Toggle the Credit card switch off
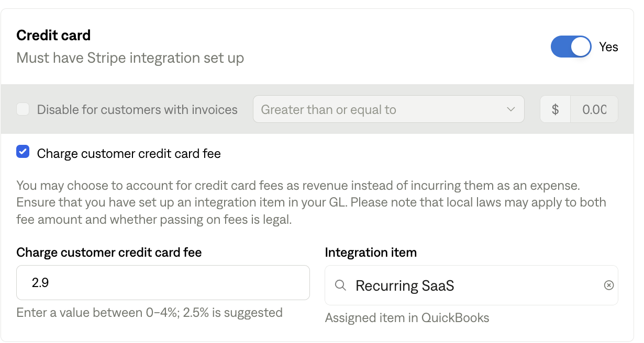 click(x=571, y=47)
